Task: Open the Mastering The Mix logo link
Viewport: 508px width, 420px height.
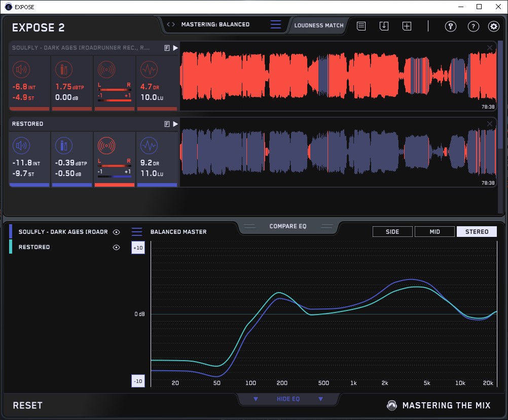Action: 439,405
